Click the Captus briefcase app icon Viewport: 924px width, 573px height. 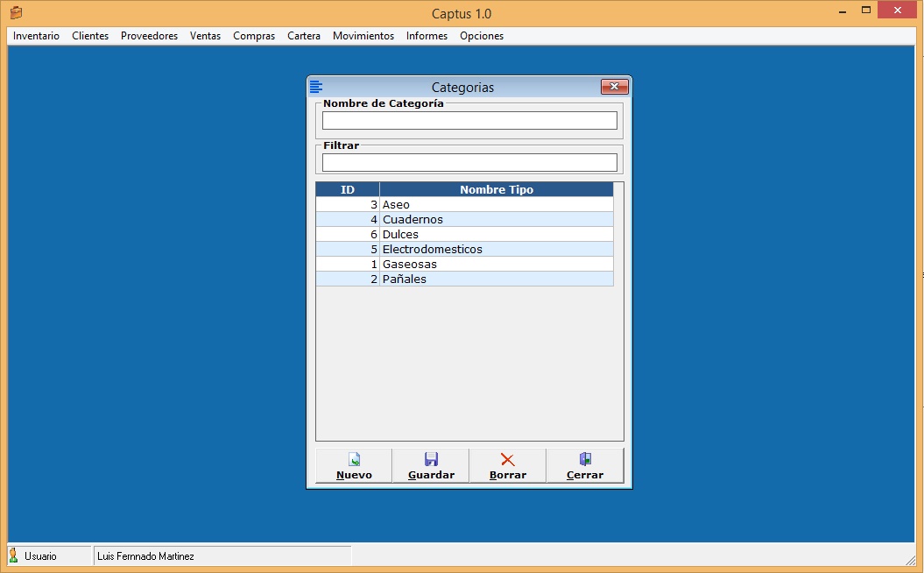(16, 12)
